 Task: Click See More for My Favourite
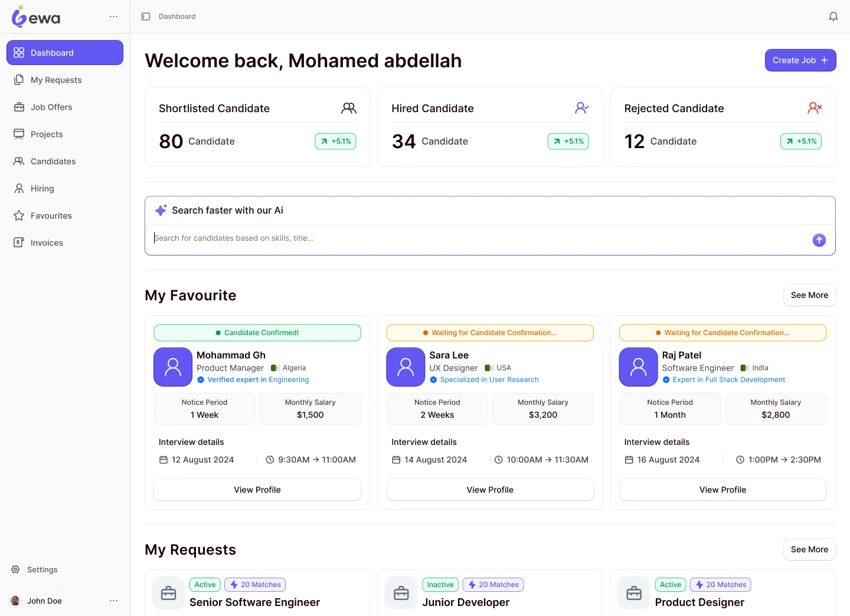coord(809,295)
